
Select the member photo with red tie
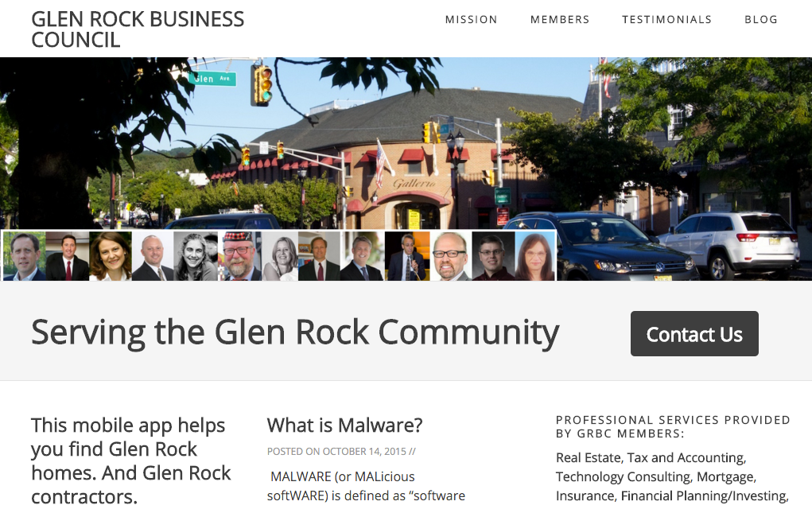68,256
